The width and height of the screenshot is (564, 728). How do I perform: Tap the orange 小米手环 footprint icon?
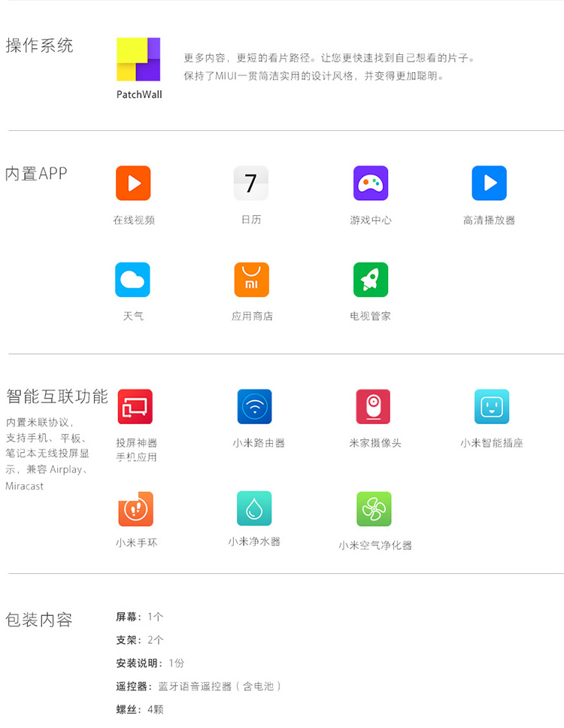coord(135,509)
